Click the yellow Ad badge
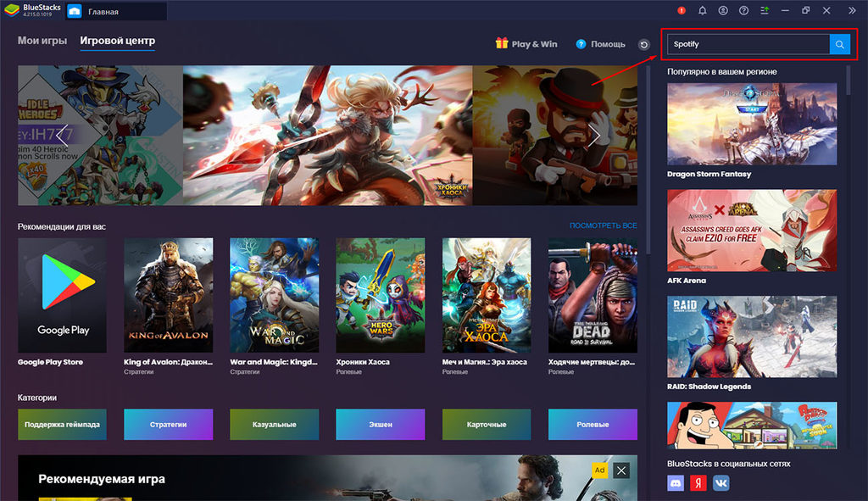The height and width of the screenshot is (501, 868). [599, 470]
